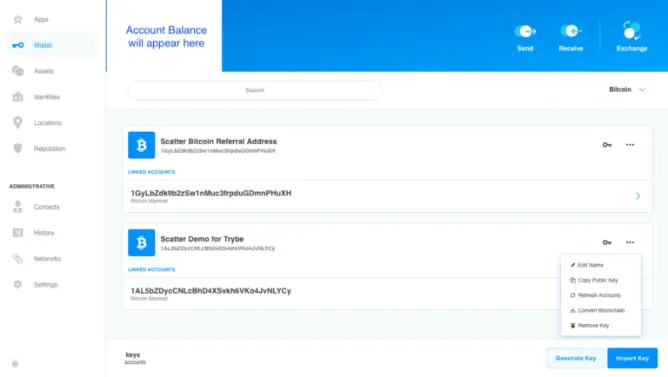Open the Locations pin icon
Screen dimensions: 668x377
click(18, 123)
